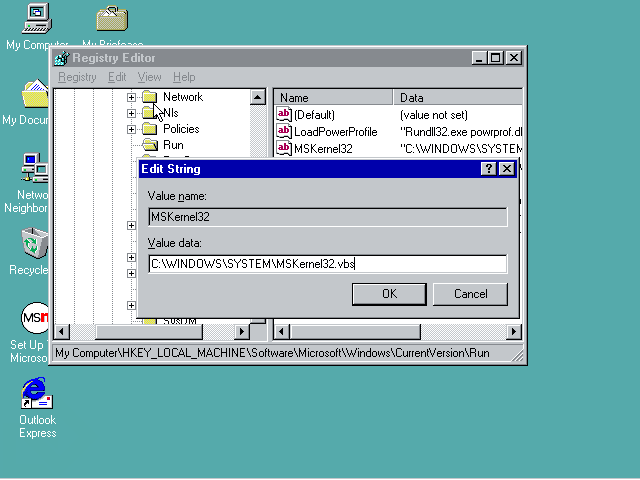Open the Recycle Bin icon

(35, 243)
